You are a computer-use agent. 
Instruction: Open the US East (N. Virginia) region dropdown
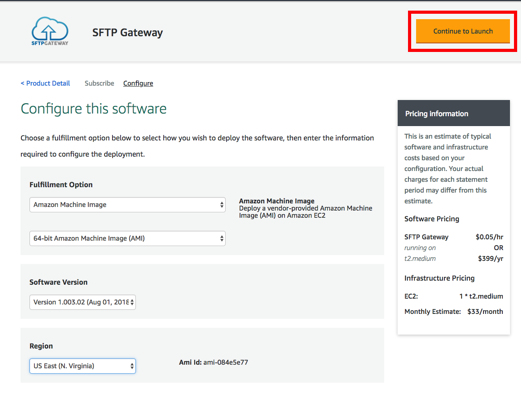pos(82,366)
